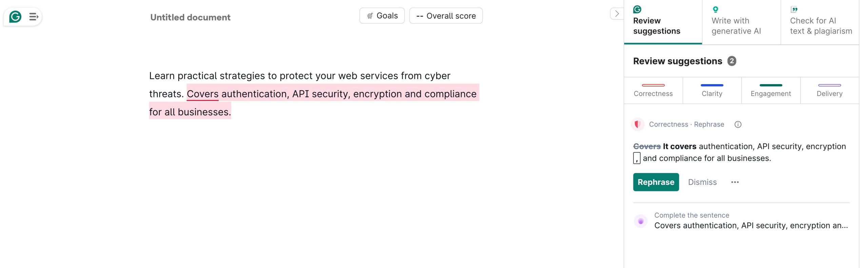The width and height of the screenshot is (868, 268).
Task: Click the suggestions count badge
Action: 732,61
